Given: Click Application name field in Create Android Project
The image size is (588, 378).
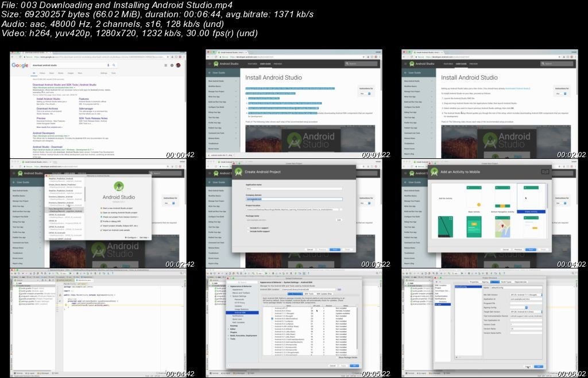Looking at the screenshot, I should click(294, 189).
